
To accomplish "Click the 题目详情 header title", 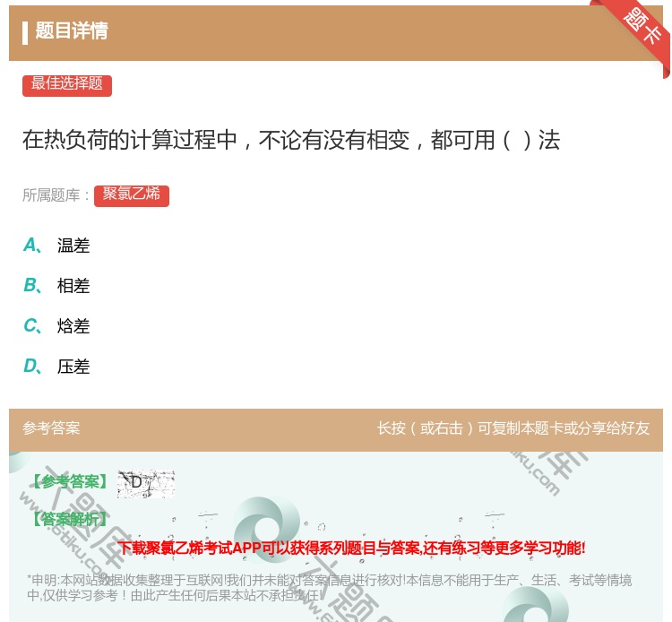I will tap(72, 30).
